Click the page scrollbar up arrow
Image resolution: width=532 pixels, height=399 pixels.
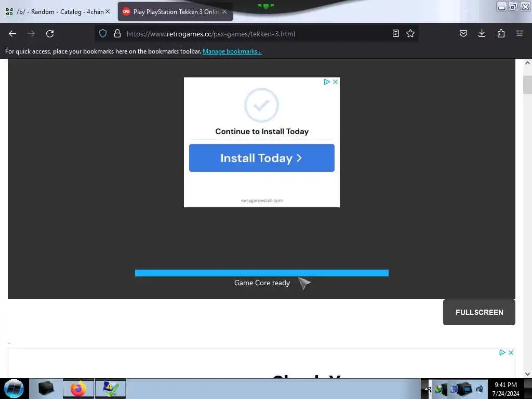click(x=527, y=63)
